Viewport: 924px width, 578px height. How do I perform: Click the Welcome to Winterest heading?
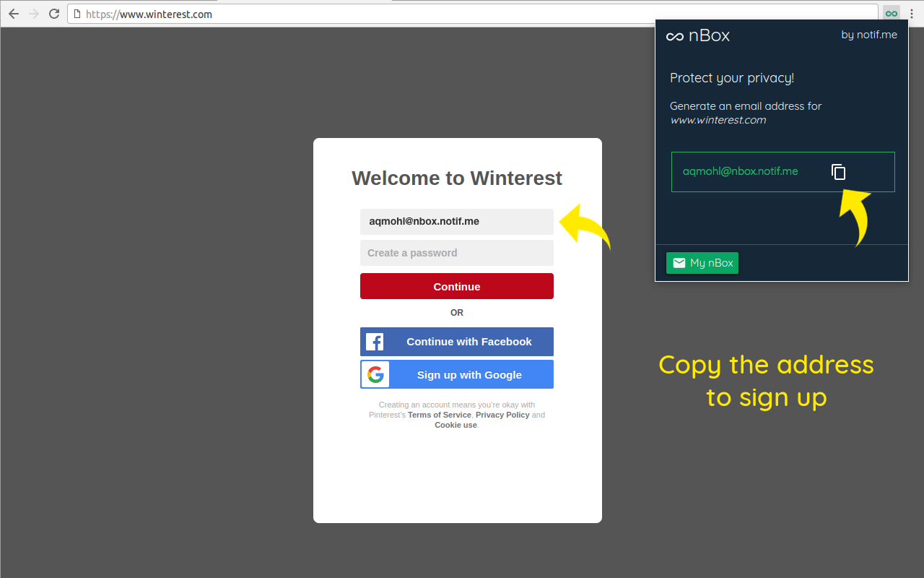point(457,178)
